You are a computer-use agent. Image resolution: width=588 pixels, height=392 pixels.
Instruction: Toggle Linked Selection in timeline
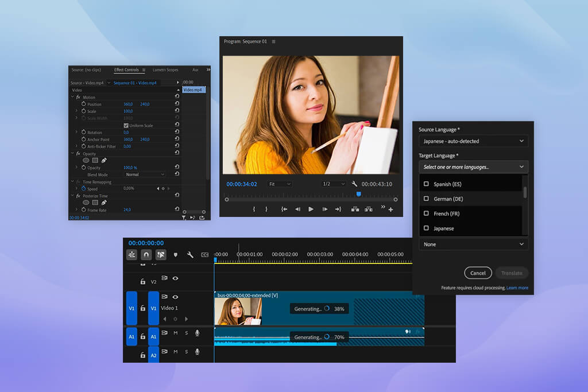coord(161,255)
